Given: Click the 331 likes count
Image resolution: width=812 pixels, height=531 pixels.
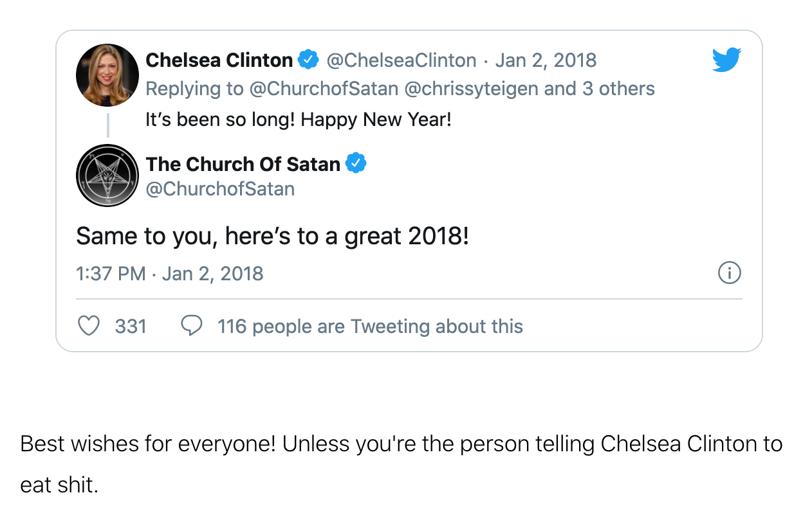Looking at the screenshot, I should 131,327.
